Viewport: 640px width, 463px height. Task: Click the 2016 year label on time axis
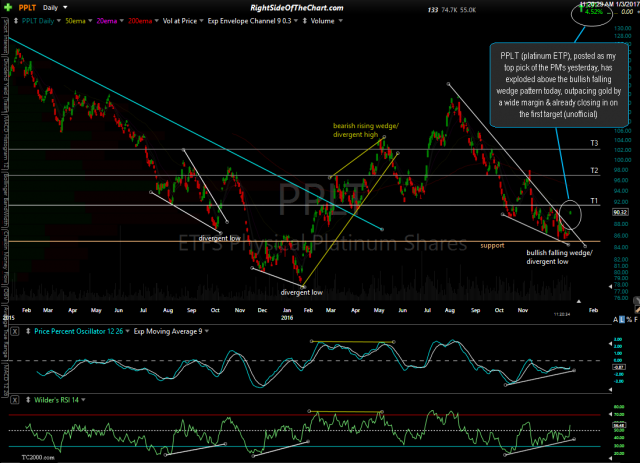(287, 318)
